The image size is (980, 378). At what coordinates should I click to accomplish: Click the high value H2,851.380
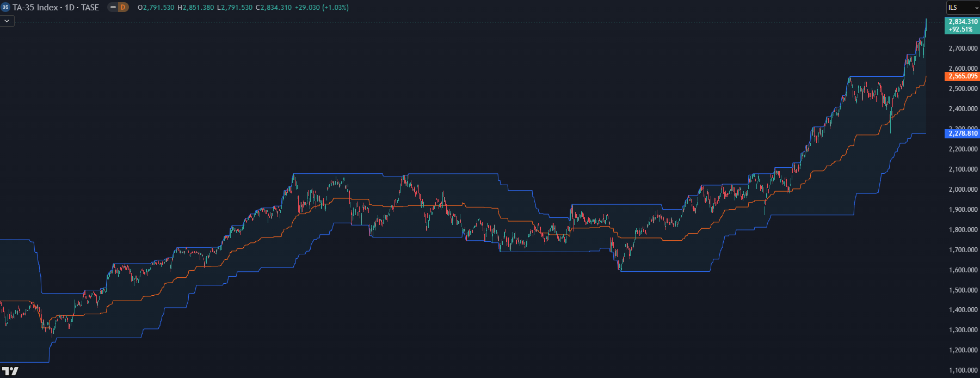click(x=196, y=8)
